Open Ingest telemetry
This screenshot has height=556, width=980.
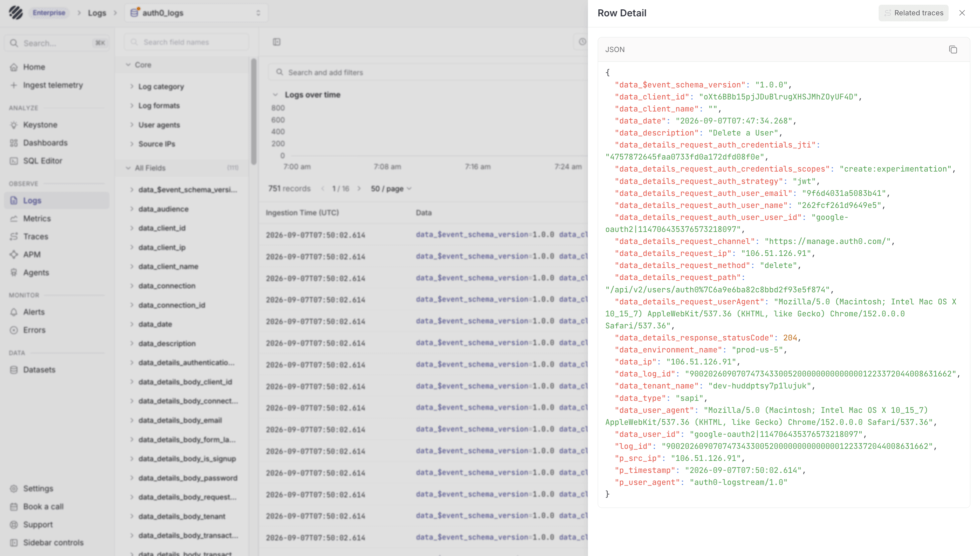pyautogui.click(x=57, y=85)
